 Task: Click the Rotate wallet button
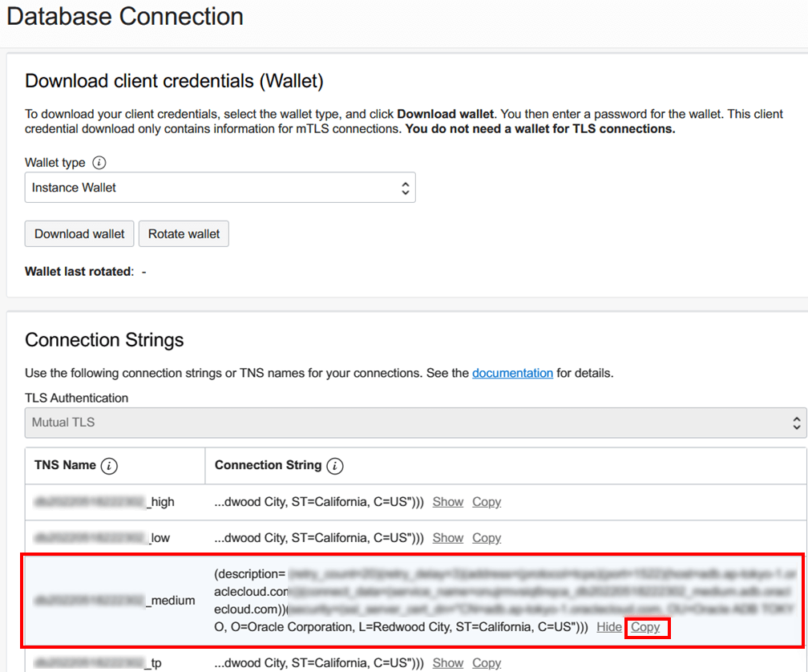click(x=184, y=234)
